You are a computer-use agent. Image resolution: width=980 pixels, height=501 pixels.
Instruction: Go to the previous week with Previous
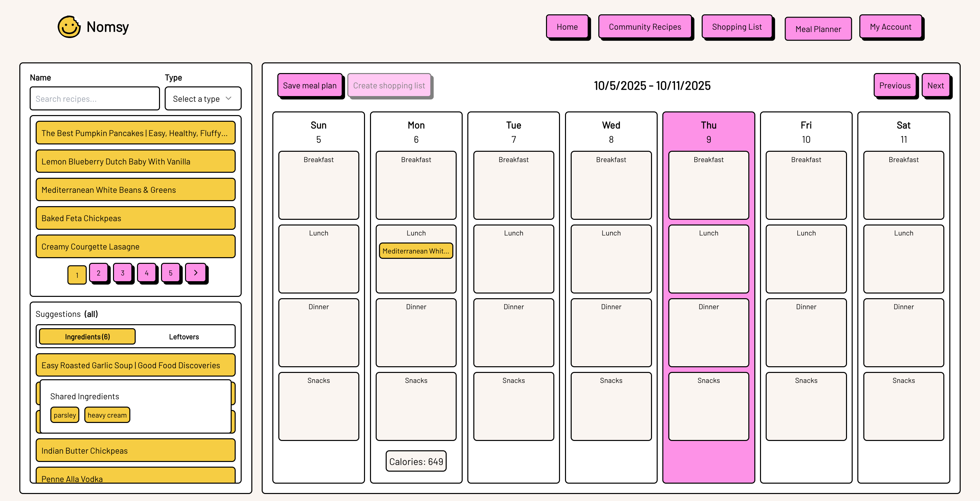click(895, 85)
